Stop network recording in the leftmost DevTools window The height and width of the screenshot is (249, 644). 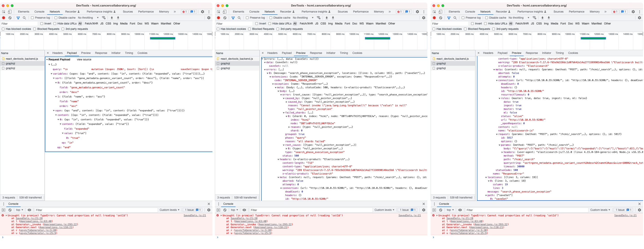4,18
